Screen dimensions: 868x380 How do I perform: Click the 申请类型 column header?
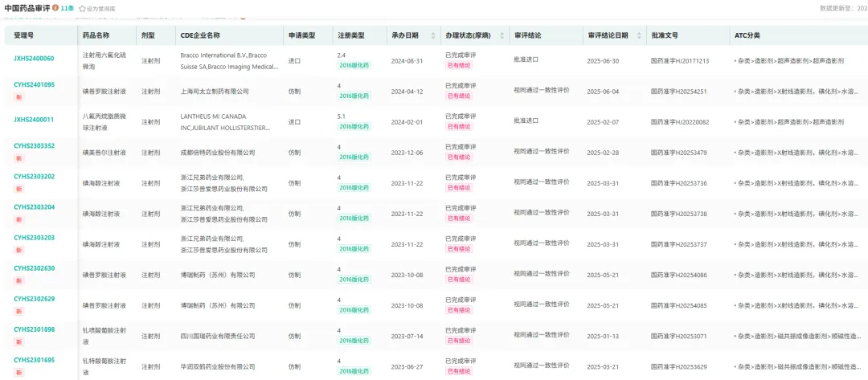(x=301, y=35)
